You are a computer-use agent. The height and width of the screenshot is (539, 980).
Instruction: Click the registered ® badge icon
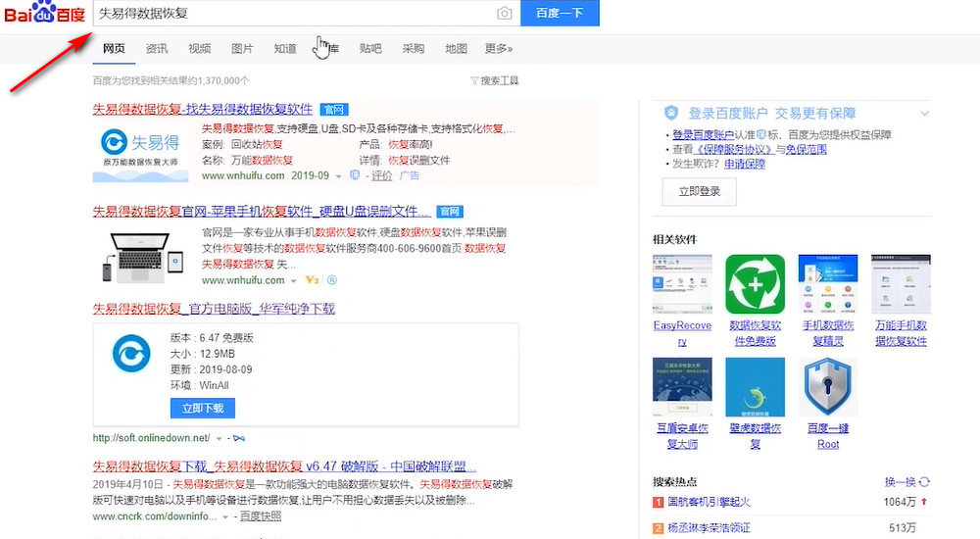pos(332,280)
